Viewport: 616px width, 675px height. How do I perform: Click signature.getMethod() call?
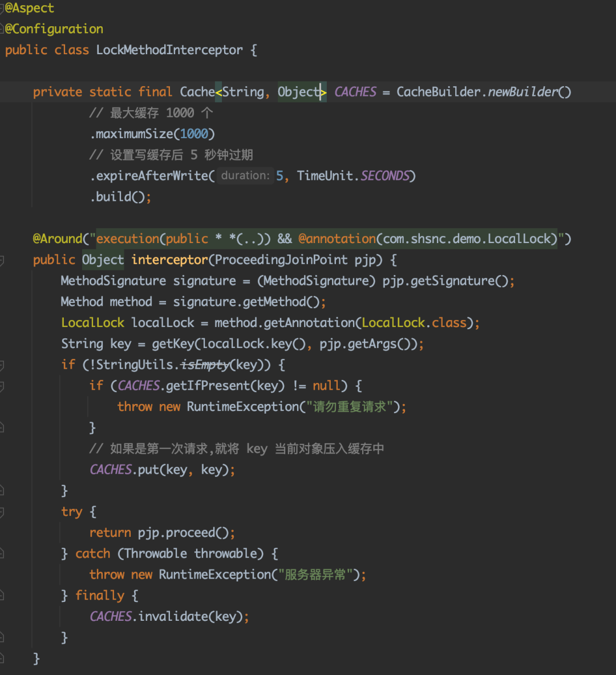(x=246, y=302)
